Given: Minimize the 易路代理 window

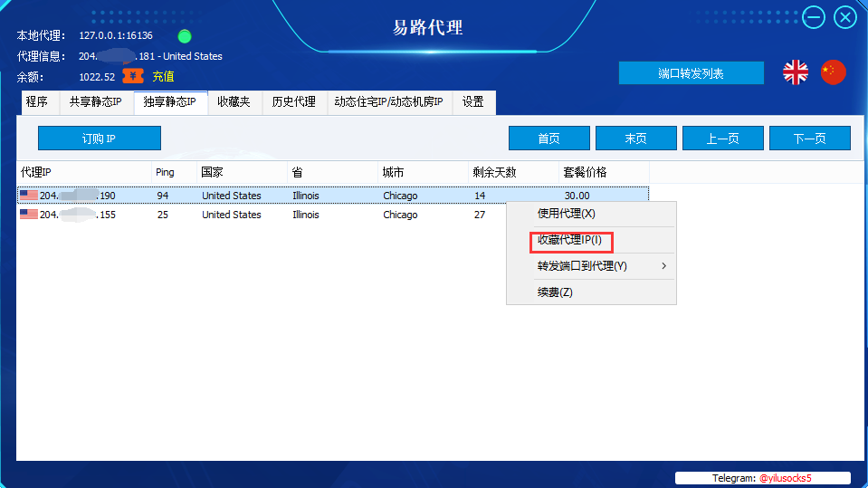Looking at the screenshot, I should tap(814, 17).
